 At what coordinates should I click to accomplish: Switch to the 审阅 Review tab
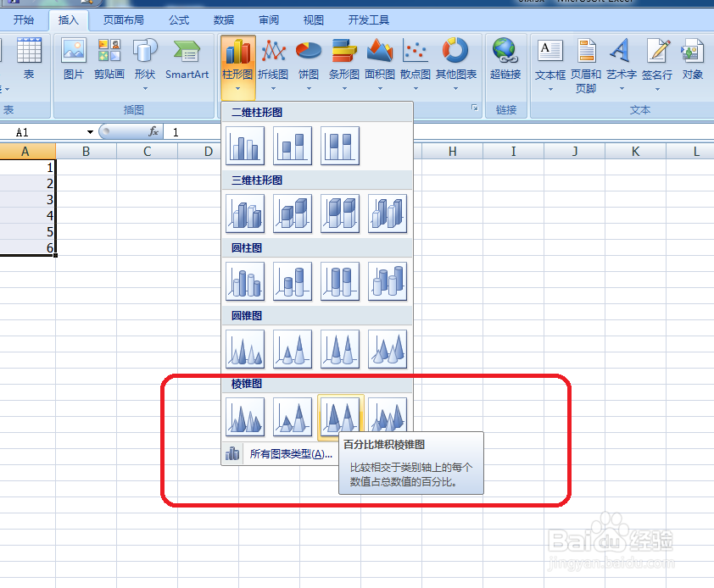269,20
